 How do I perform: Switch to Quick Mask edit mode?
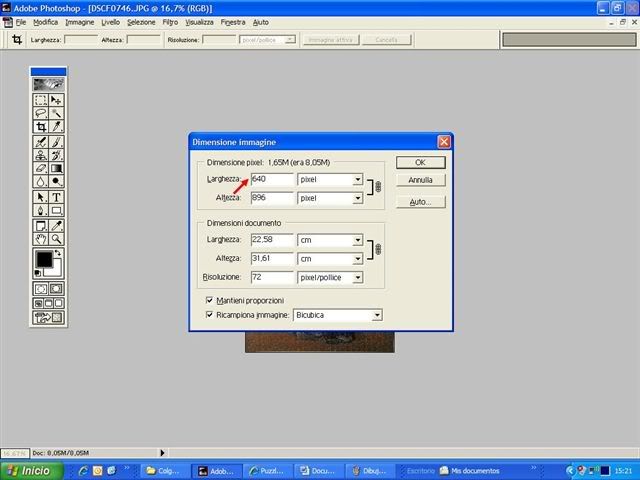coord(56,289)
